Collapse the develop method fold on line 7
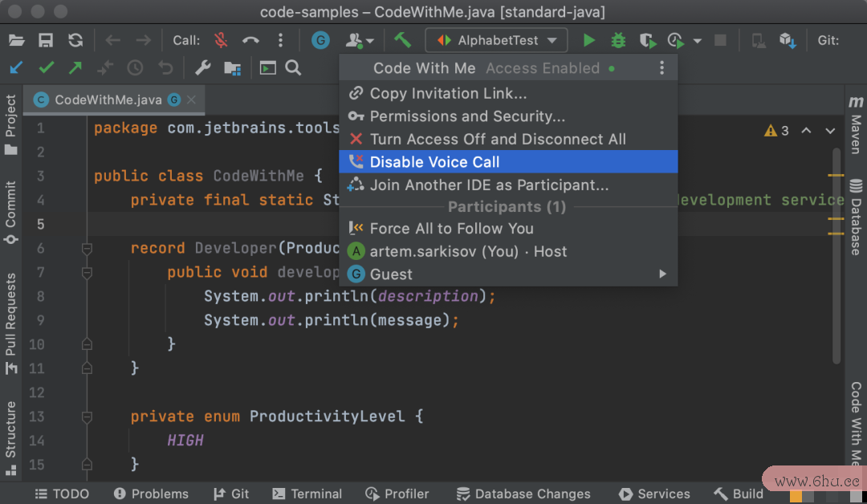Viewport: 867px width, 504px height. point(87,272)
